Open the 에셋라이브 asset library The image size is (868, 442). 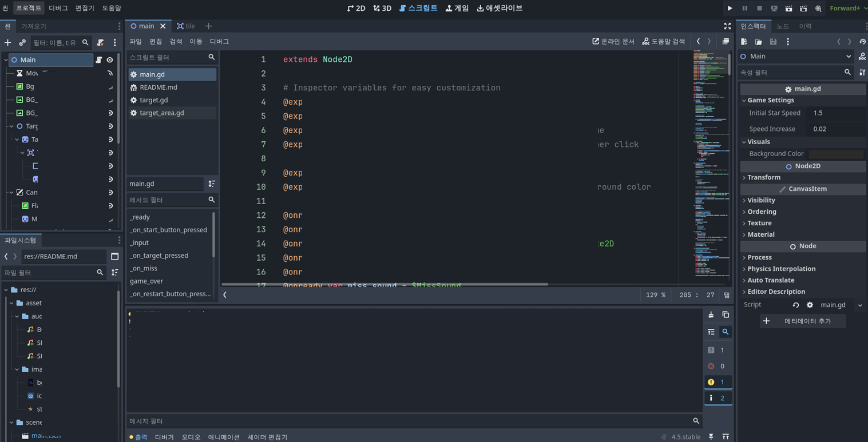(x=500, y=8)
